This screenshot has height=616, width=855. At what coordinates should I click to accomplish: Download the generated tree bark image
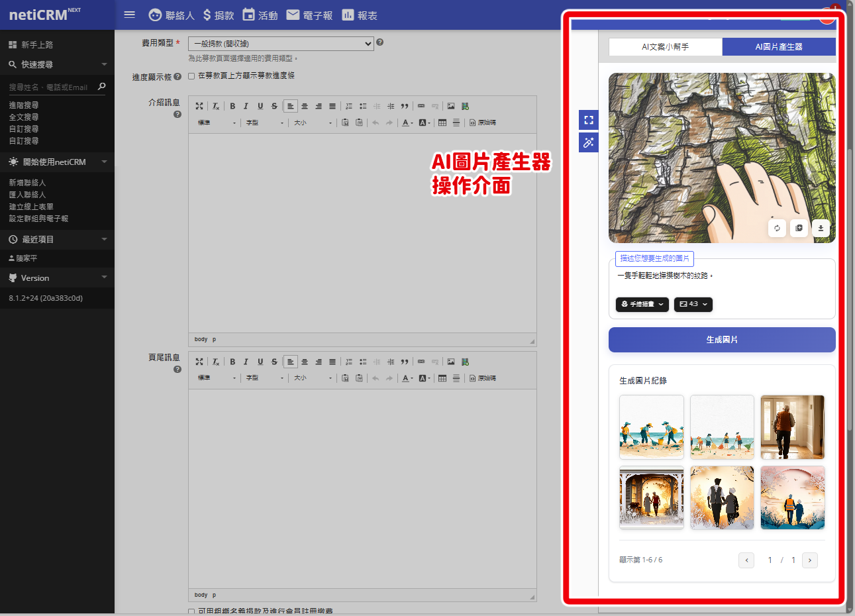click(x=821, y=228)
